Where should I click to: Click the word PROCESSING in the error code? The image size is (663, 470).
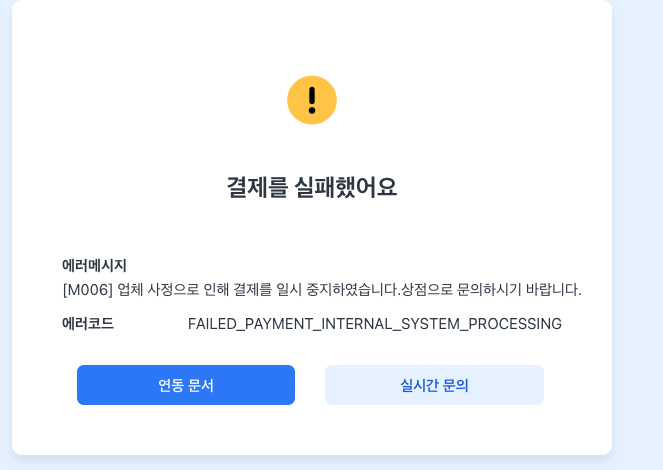(515, 324)
